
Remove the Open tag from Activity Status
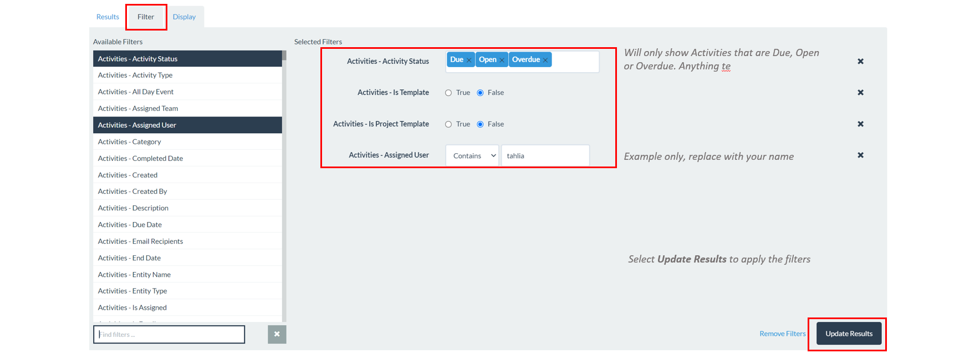click(x=502, y=60)
